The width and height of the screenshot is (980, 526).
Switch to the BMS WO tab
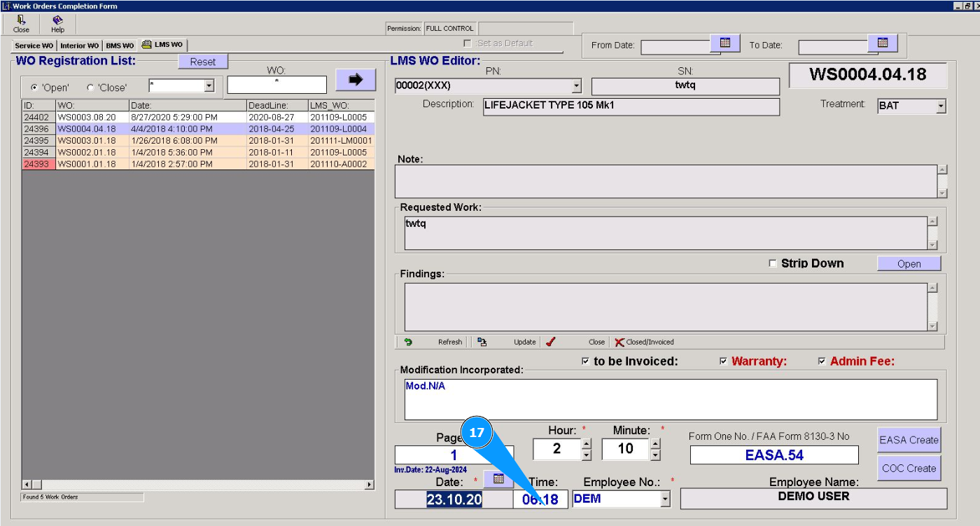pyautogui.click(x=120, y=46)
